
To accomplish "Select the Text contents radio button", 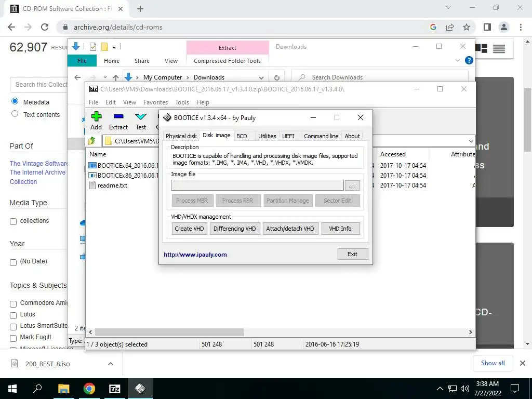I will [15, 114].
